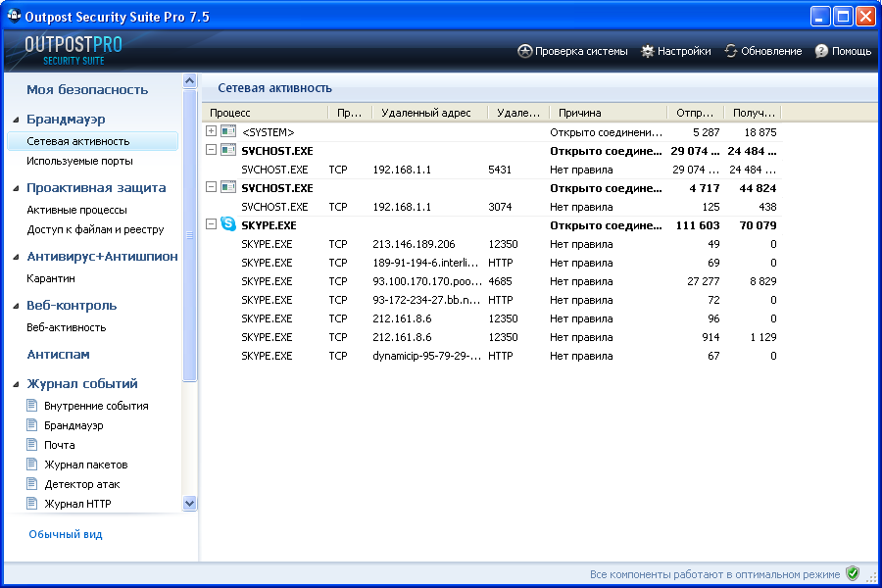Collapse the SKYPE.EXE connections group
This screenshot has height=588, width=882.
(x=211, y=224)
